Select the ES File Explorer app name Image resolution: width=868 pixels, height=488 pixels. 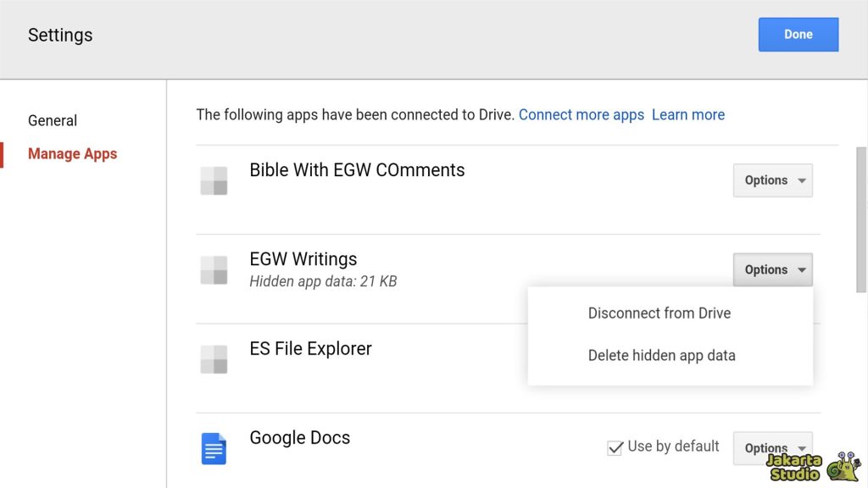tap(310, 348)
